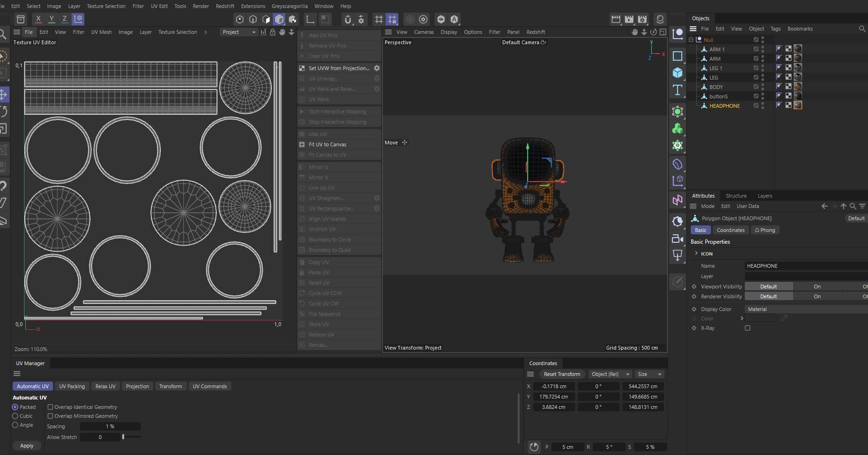Add a Null object from side palette
This screenshot has width=868, height=455.
click(678, 33)
